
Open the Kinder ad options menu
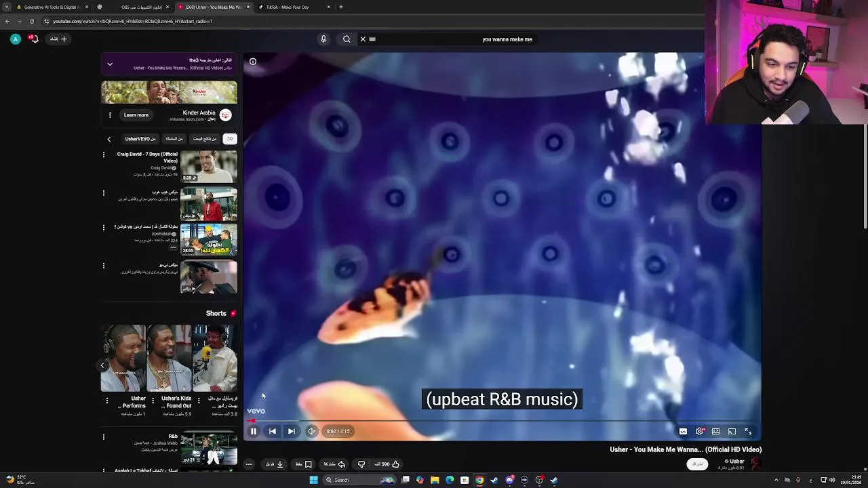click(x=110, y=115)
